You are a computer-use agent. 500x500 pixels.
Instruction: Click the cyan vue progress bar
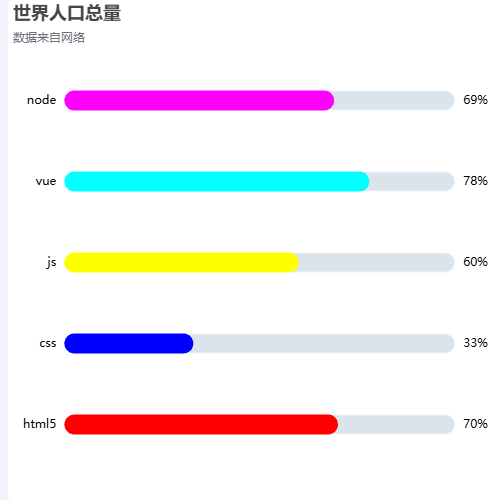click(x=217, y=181)
